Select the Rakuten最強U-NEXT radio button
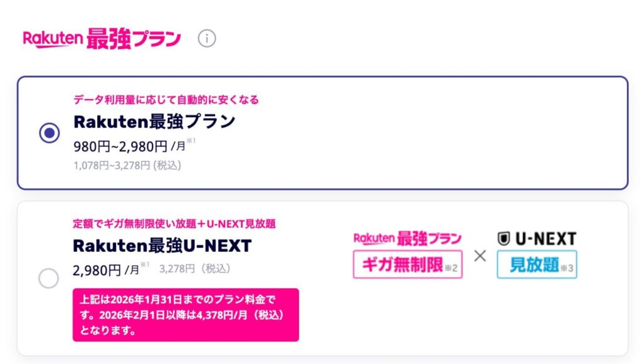 49,278
